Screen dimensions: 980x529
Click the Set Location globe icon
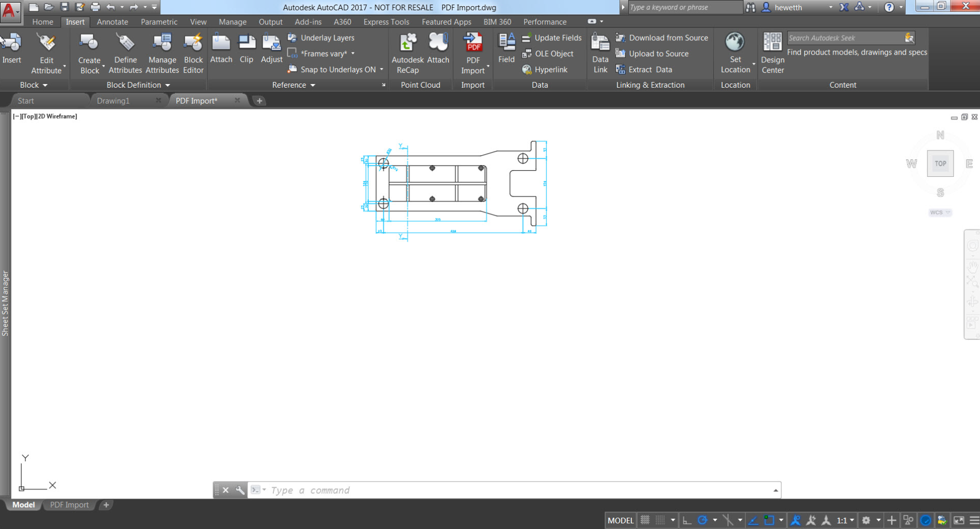click(735, 43)
